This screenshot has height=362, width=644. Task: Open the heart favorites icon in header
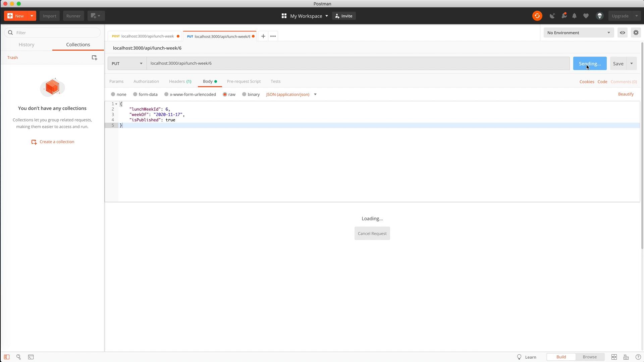586,16
